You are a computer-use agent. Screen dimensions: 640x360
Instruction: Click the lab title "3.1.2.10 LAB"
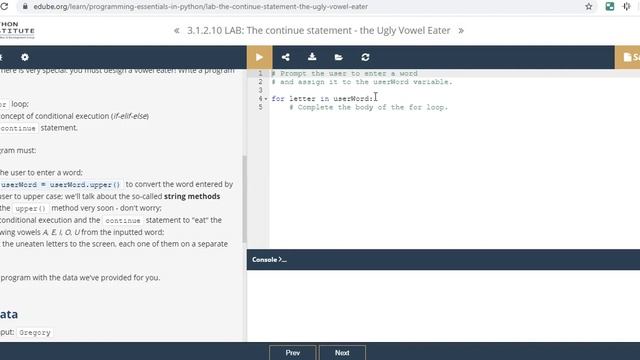point(318,31)
